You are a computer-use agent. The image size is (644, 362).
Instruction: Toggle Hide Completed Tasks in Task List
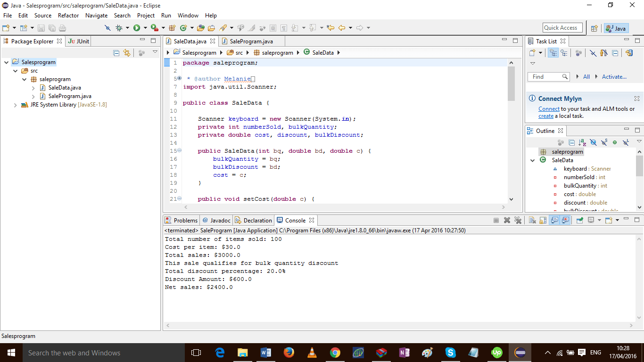coord(593,53)
